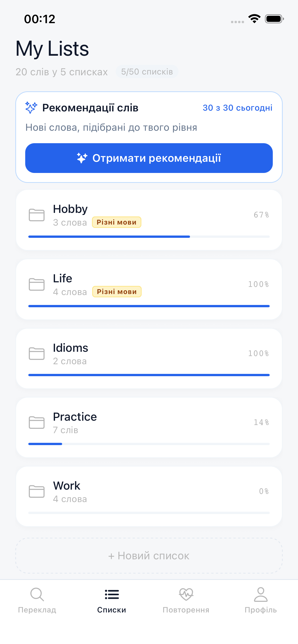
Task: Open the Idioms list title
Action: pos(71,348)
